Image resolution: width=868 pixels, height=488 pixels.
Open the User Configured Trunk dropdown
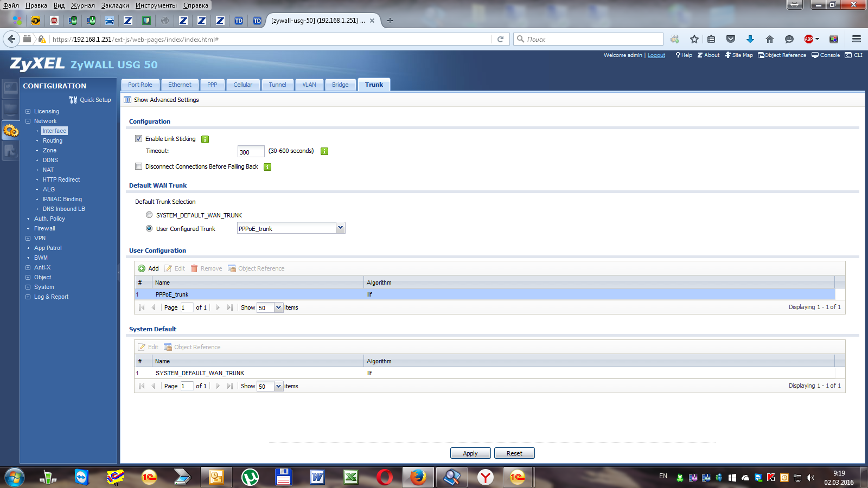pyautogui.click(x=340, y=228)
